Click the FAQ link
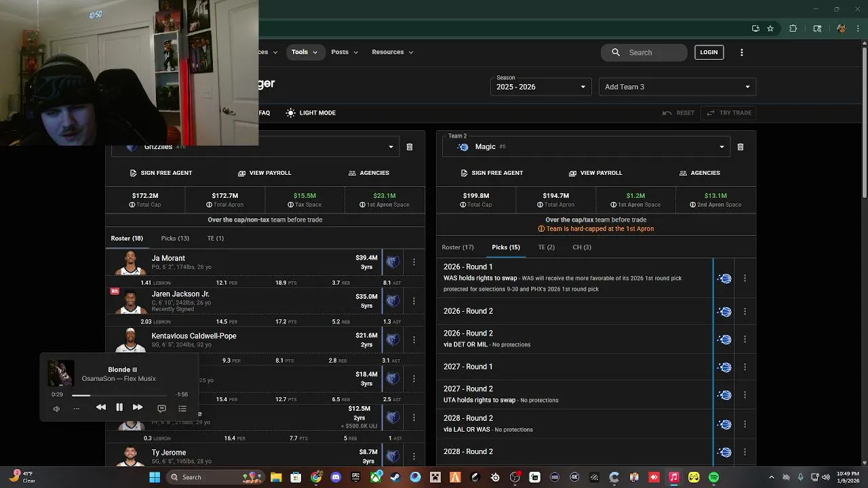Screen dimensions: 868x488 (264, 113)
